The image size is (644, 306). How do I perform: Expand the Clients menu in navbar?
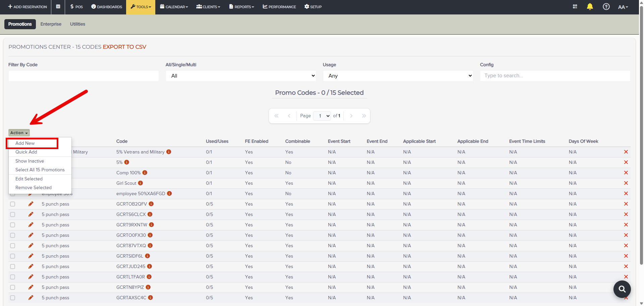pos(208,7)
